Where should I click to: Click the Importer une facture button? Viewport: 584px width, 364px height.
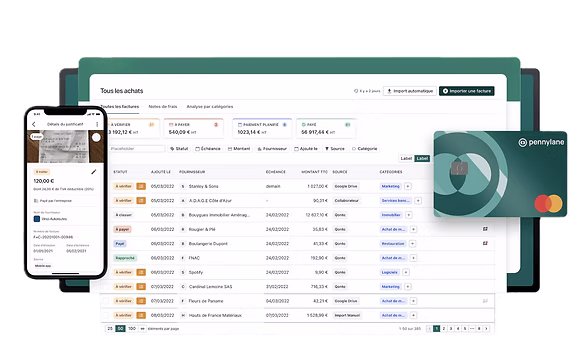(467, 91)
